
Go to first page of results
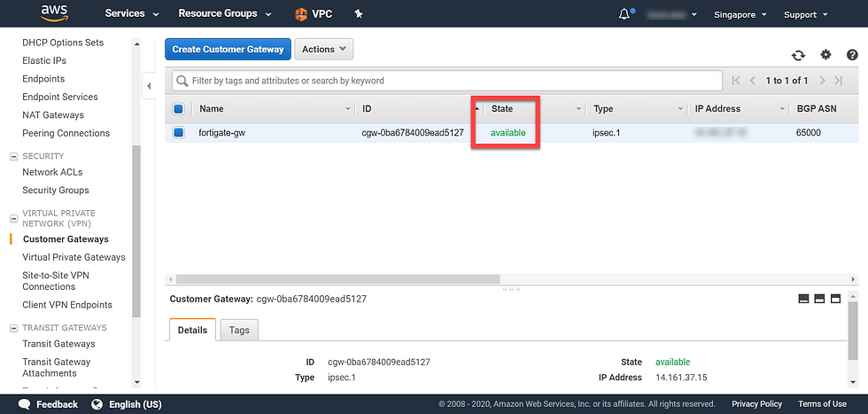[x=736, y=81]
